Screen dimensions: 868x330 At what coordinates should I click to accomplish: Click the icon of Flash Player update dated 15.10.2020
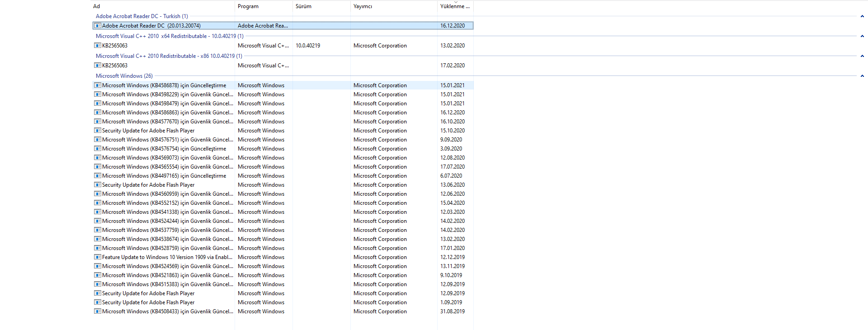97,131
